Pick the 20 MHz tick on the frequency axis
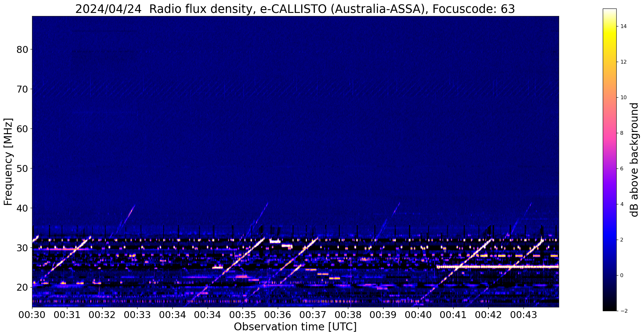This screenshot has width=644, height=336. [22, 288]
